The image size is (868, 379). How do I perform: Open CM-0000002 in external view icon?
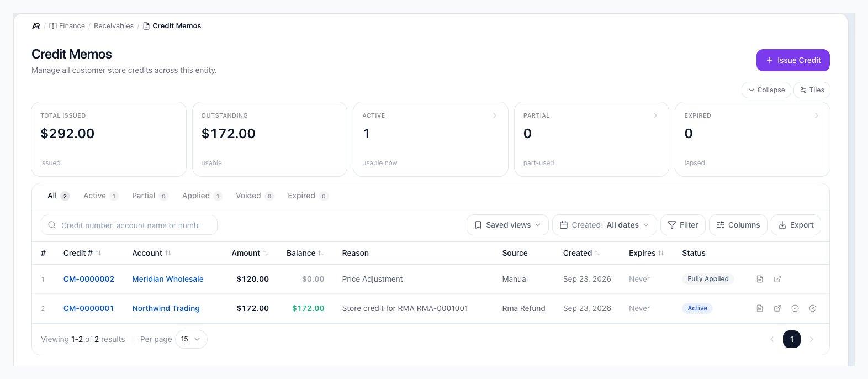coord(777,279)
